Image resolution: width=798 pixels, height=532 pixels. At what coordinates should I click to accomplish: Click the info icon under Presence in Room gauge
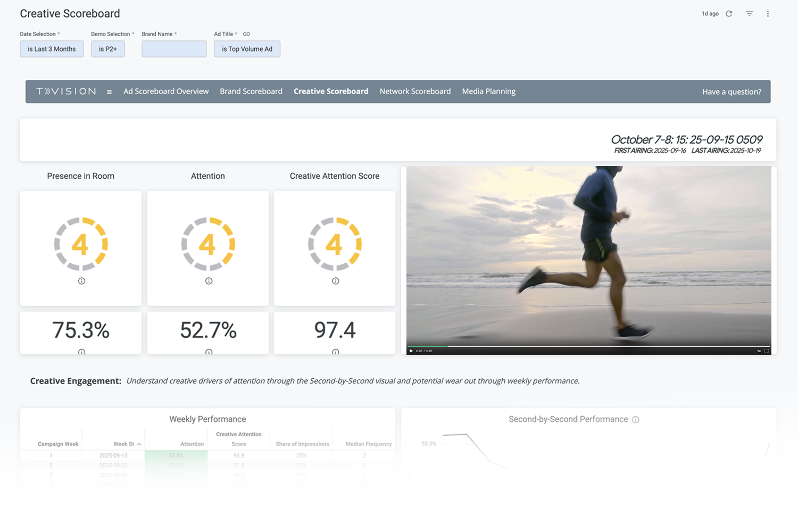point(81,281)
